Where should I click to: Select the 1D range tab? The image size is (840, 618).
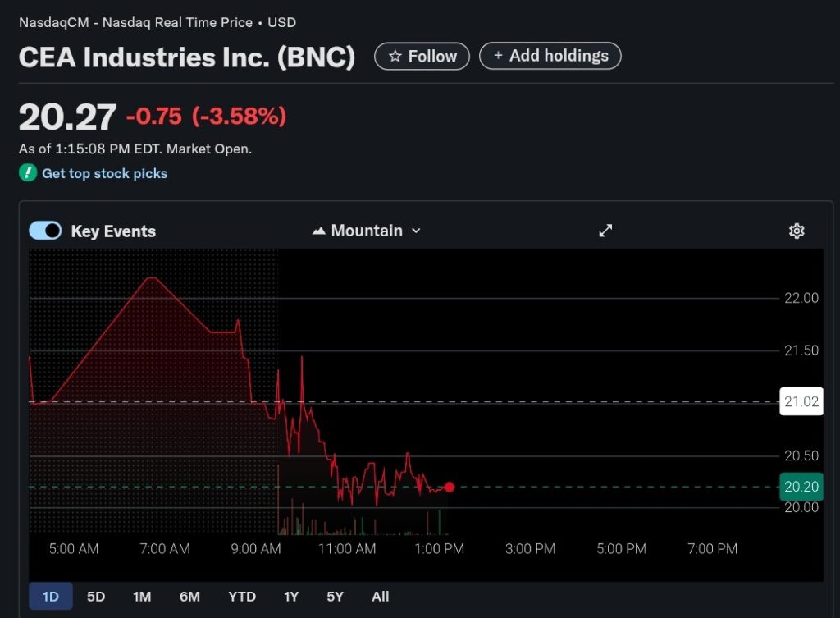click(x=50, y=597)
